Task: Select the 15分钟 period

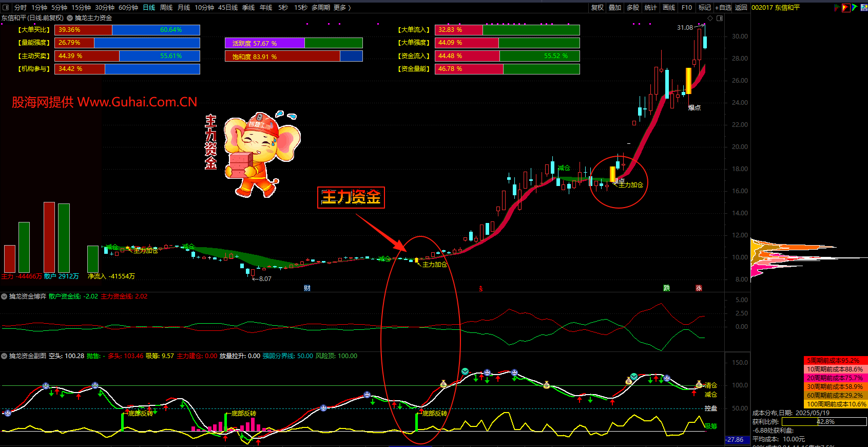Action: point(81,7)
